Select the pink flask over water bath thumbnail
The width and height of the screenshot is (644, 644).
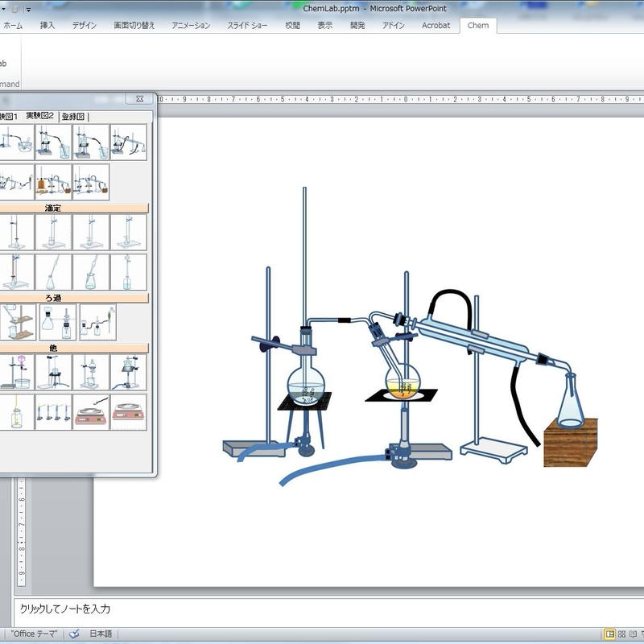click(16, 372)
